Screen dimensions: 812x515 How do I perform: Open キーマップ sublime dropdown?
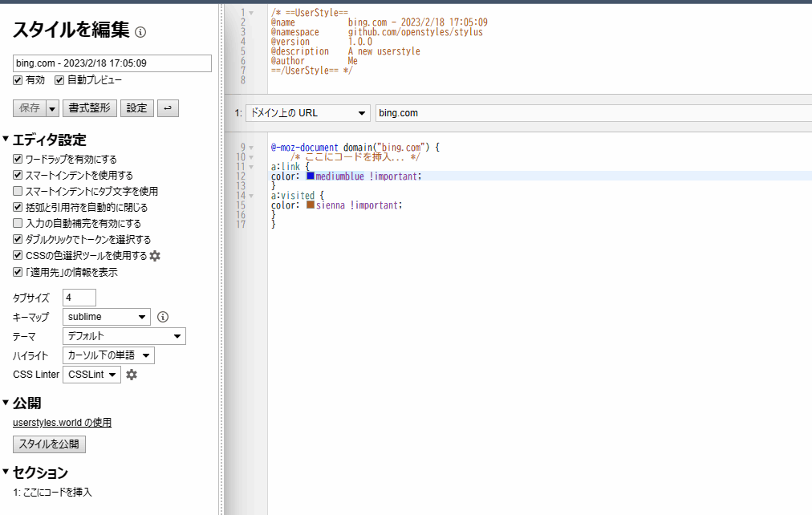pyautogui.click(x=106, y=317)
